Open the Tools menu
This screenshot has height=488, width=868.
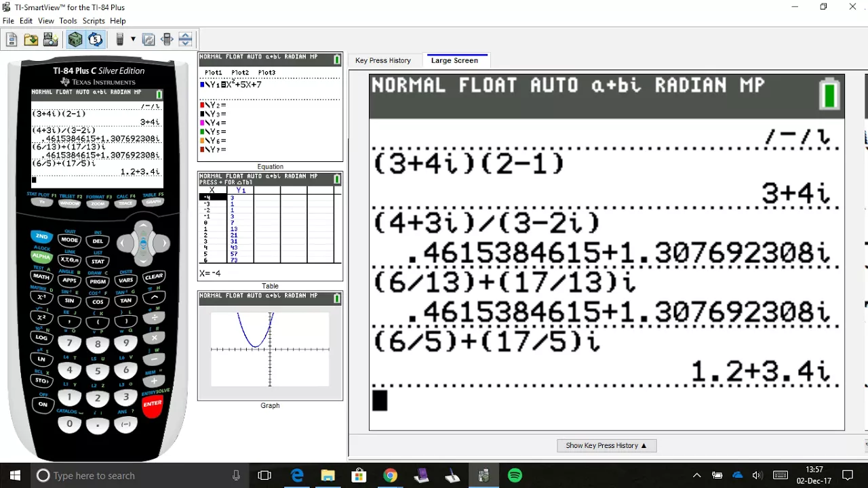(68, 21)
